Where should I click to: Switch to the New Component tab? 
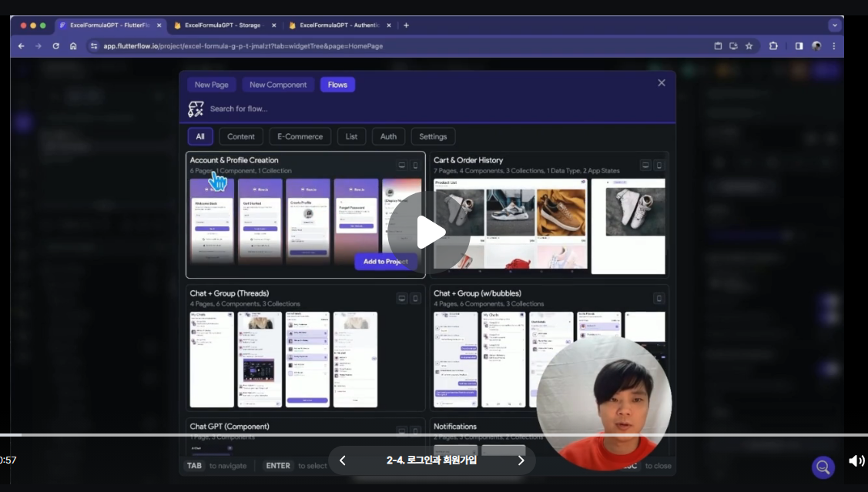tap(278, 85)
